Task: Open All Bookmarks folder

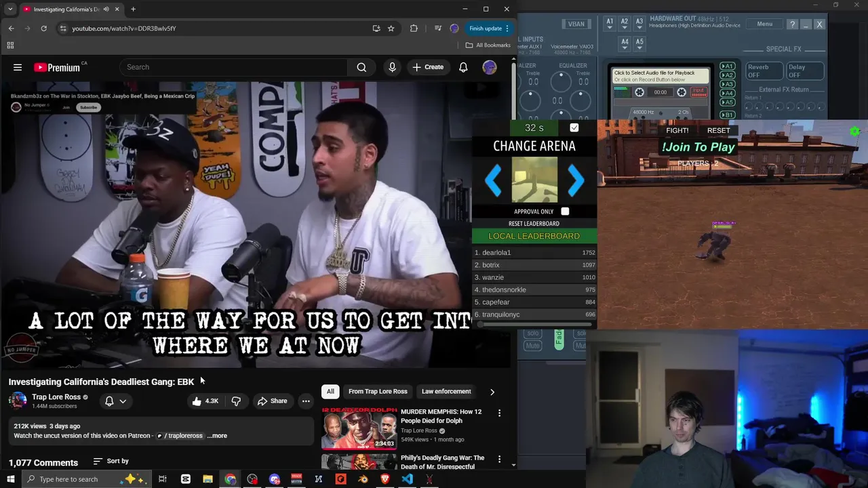Action: point(488,45)
